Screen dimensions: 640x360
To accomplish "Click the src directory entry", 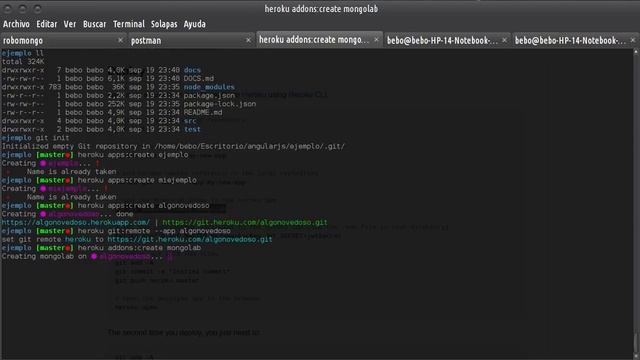I will (x=190, y=121).
